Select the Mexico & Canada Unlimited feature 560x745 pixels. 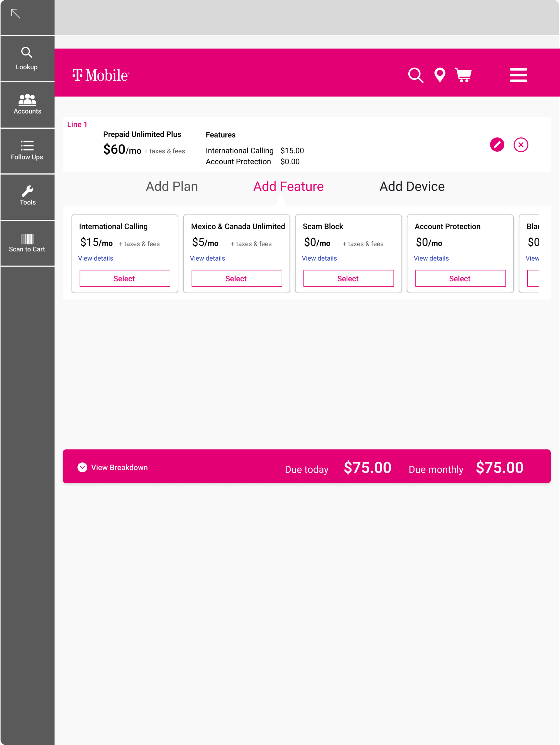[x=236, y=278]
